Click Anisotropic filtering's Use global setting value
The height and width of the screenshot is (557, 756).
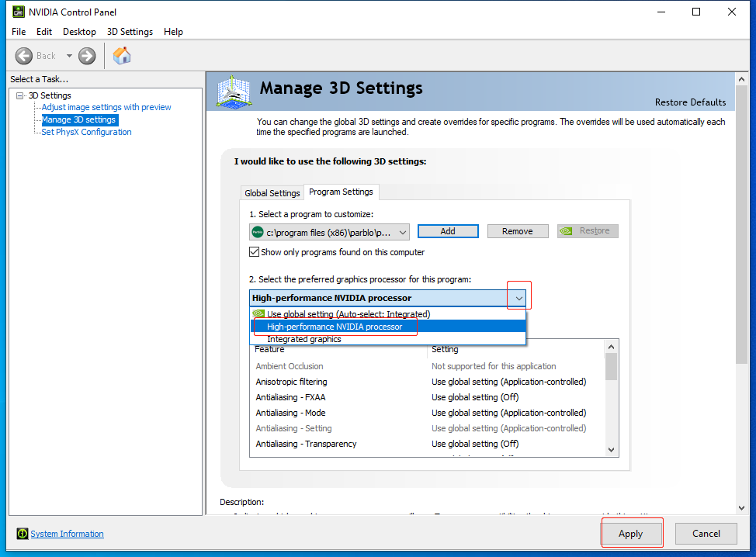click(508, 382)
